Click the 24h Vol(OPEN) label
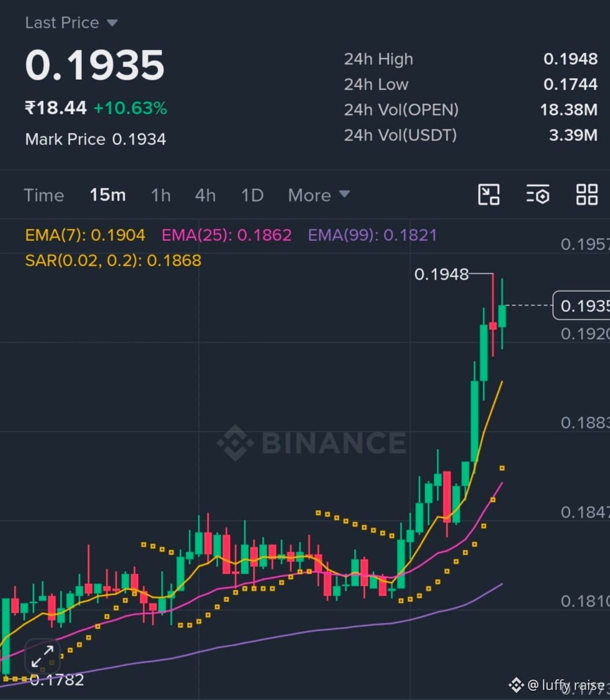 [401, 110]
